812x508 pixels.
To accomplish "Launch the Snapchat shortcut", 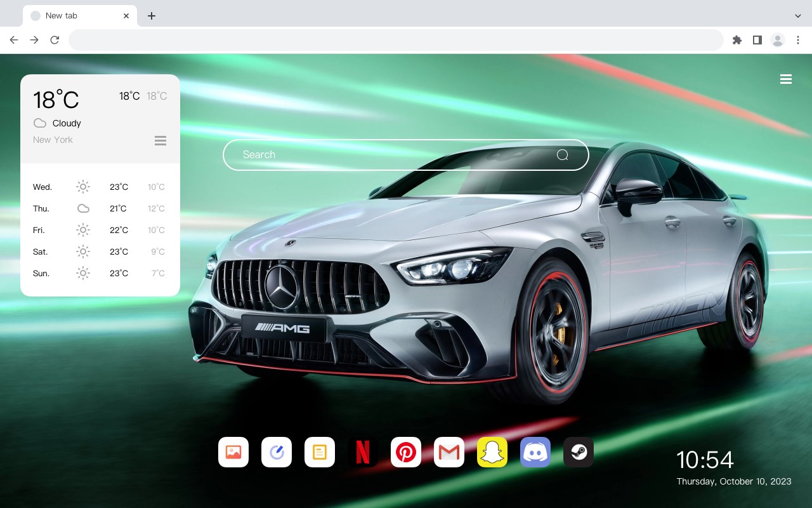I will coord(492,452).
